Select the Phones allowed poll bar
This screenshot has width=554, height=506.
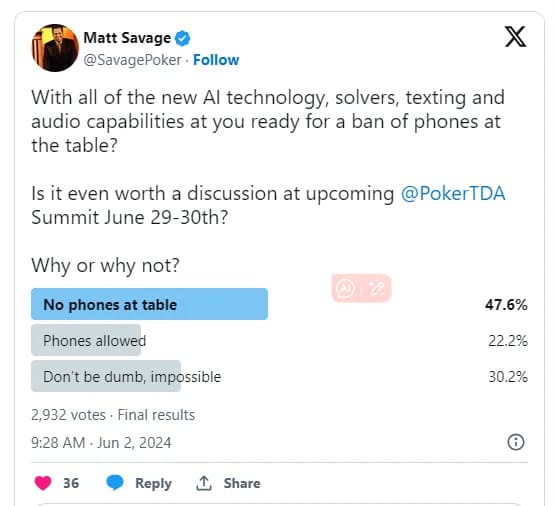pos(279,340)
